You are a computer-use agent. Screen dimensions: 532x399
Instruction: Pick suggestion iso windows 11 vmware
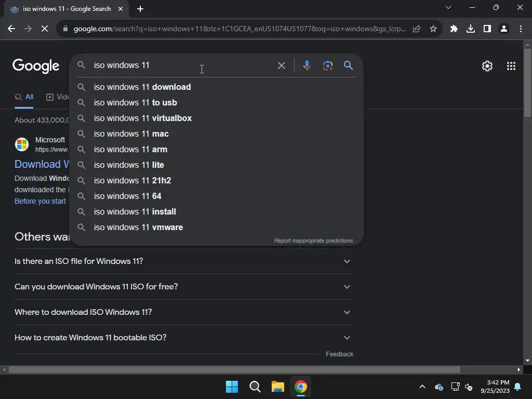click(216, 228)
